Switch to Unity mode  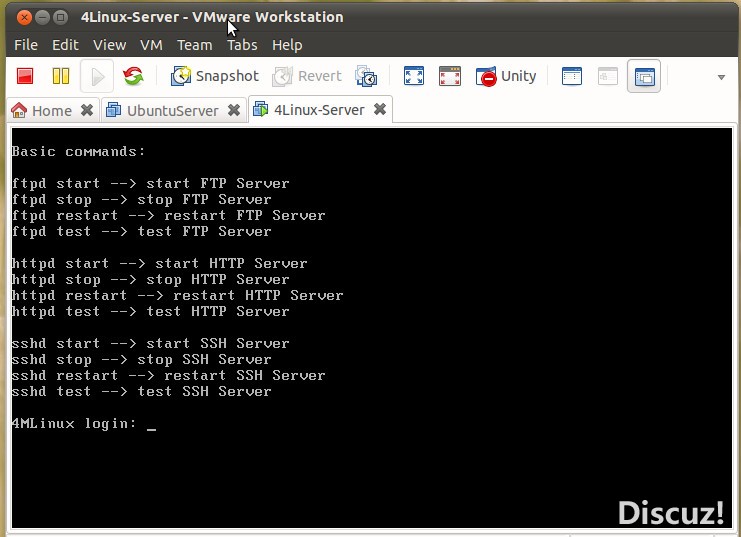pos(507,76)
